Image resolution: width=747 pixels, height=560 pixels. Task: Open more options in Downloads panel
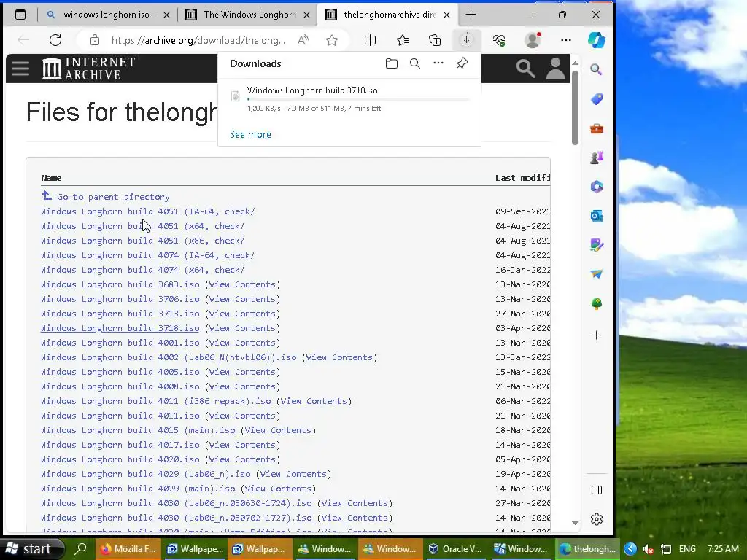coord(438,63)
